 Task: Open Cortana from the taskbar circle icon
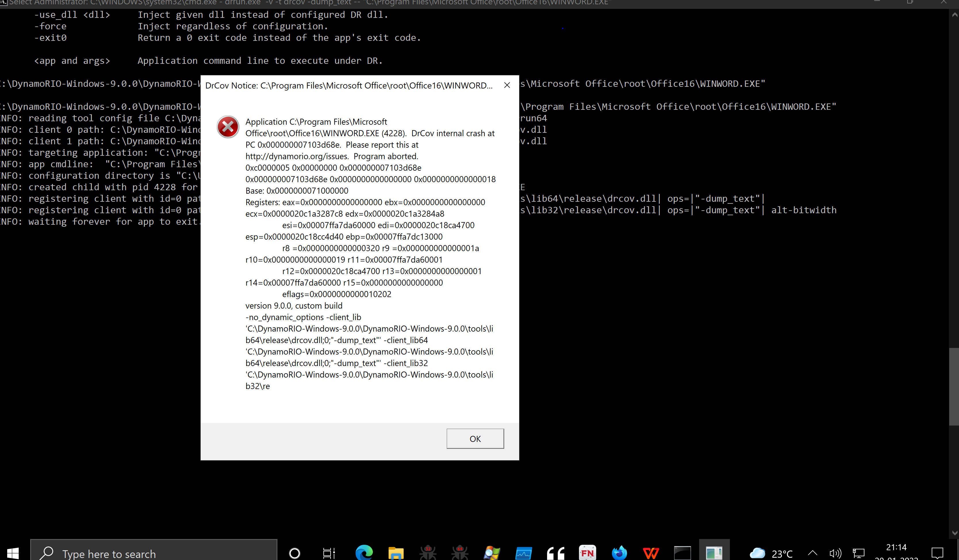pos(295,553)
